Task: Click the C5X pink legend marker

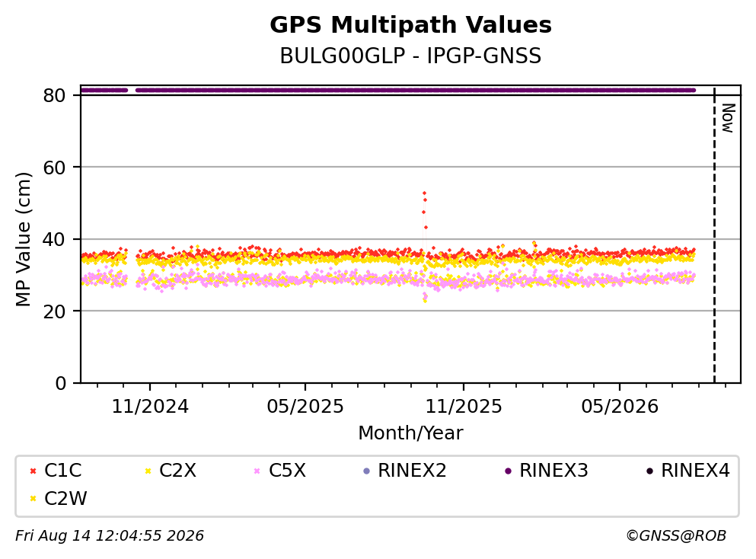Action: tap(257, 471)
